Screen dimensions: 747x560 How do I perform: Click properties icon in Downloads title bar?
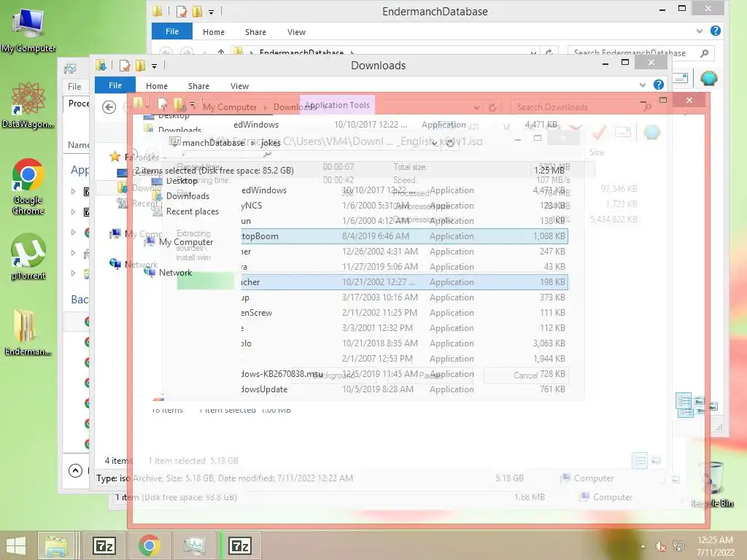125,65
